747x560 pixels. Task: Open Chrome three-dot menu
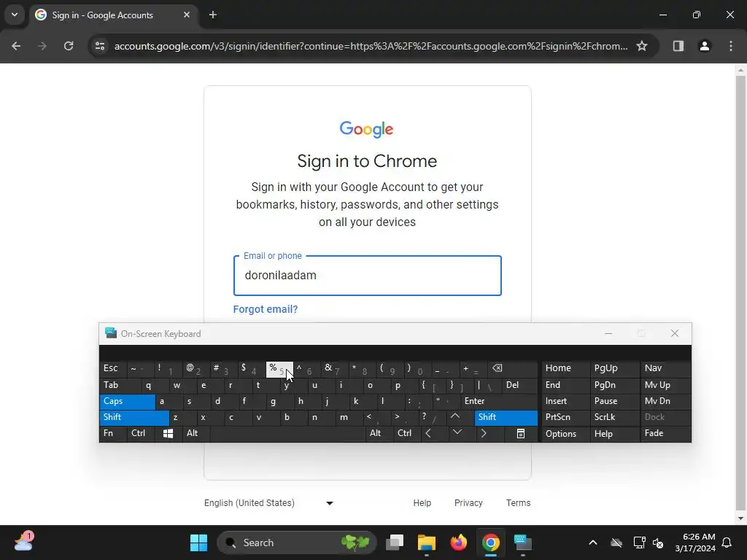point(731,46)
